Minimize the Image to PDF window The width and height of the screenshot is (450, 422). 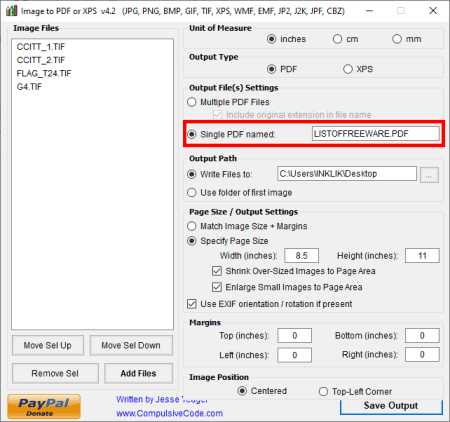pos(369,11)
